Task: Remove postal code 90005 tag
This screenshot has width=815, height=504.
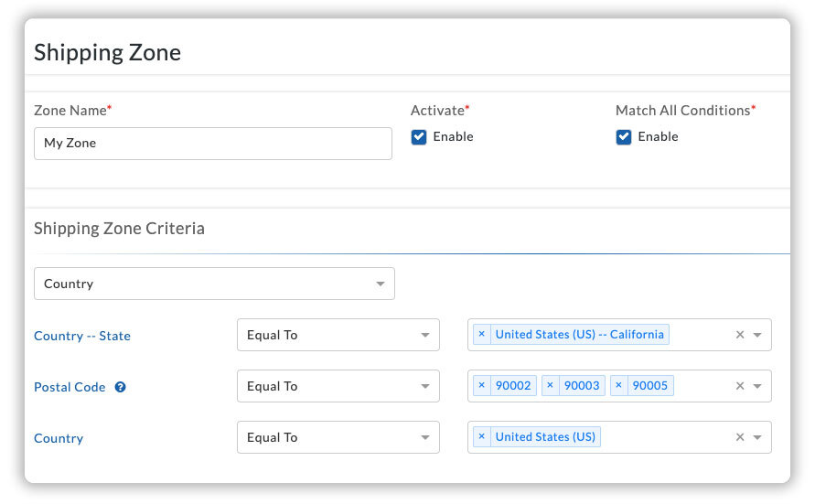Action: [618, 386]
